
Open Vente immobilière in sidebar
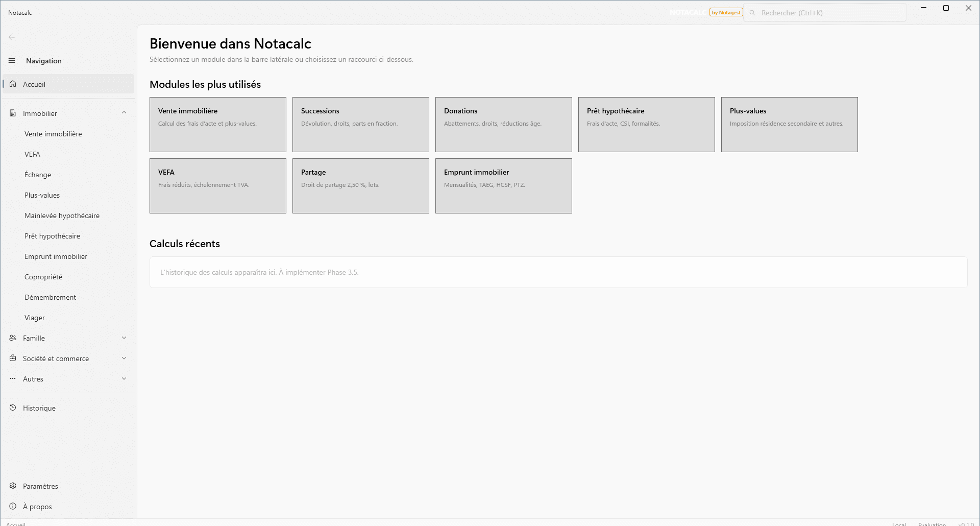pyautogui.click(x=68, y=134)
